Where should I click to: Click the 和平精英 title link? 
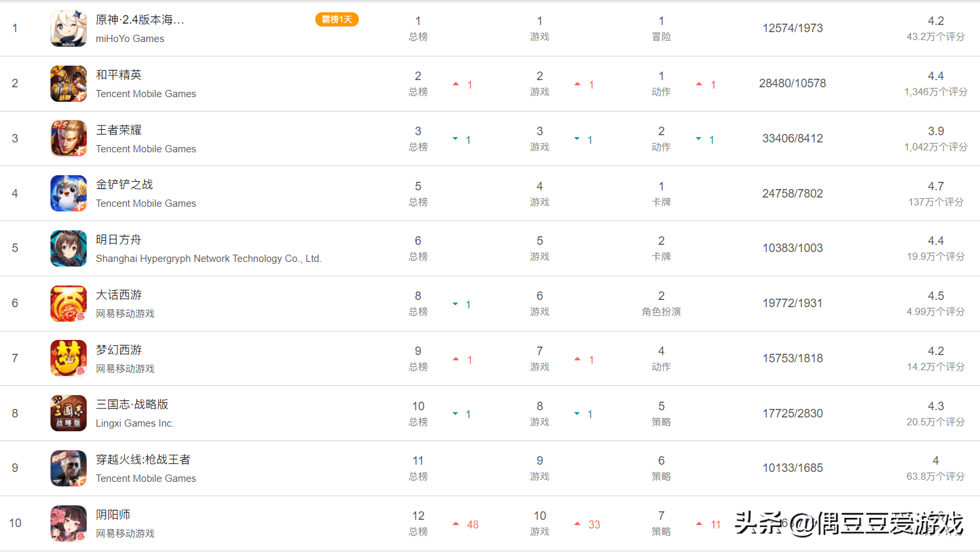pos(119,75)
